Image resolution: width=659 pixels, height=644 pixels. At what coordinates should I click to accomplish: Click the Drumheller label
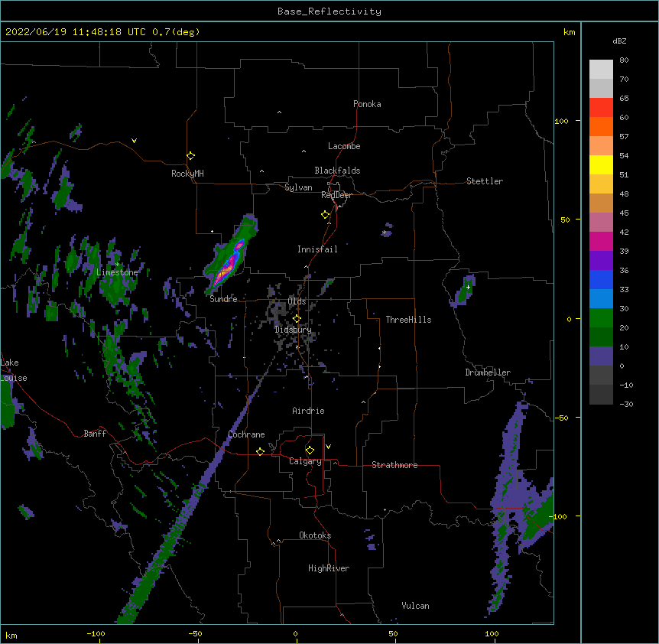coord(488,372)
